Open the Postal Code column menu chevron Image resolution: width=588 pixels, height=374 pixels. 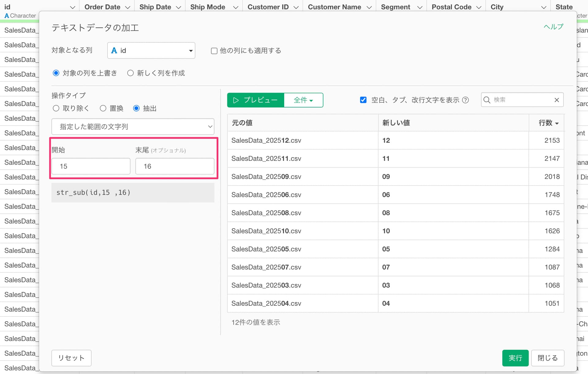click(x=479, y=7)
